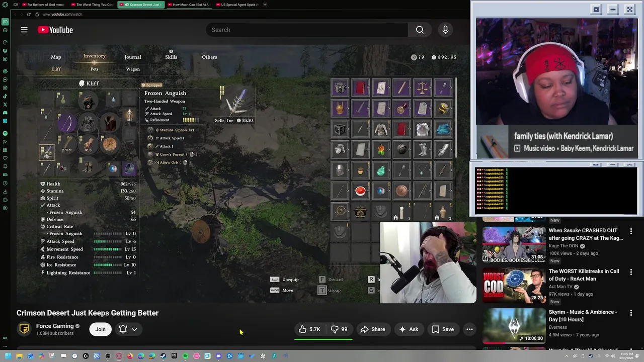Select the Pets sub-tab
The height and width of the screenshot is (362, 644).
[94, 69]
